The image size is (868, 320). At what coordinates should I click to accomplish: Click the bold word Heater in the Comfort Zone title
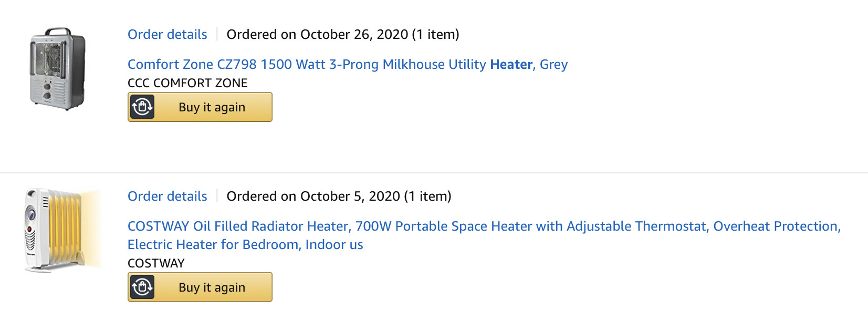[511, 65]
